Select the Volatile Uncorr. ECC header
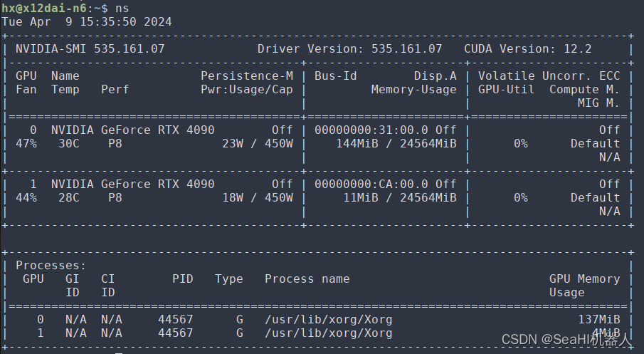Viewport: 644px width, 354px height. pyautogui.click(x=549, y=76)
